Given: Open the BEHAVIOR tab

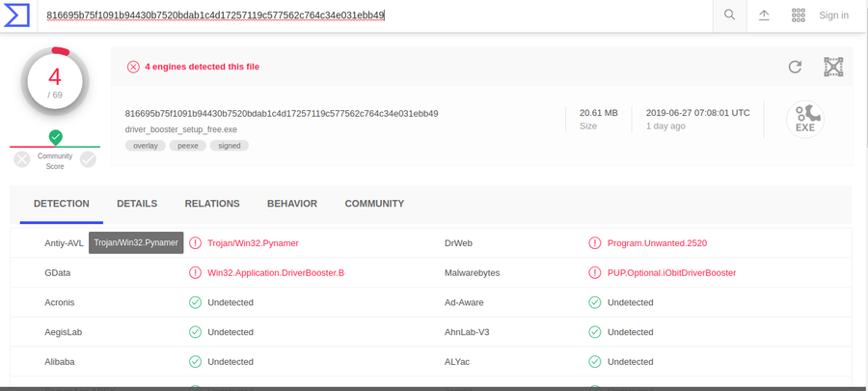Looking at the screenshot, I should coord(292,204).
